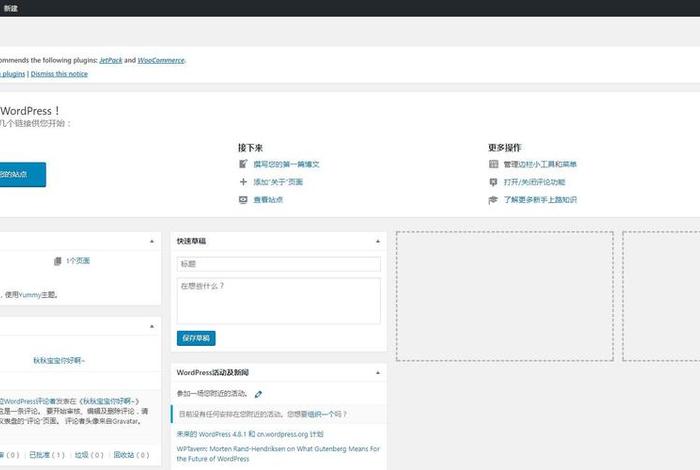
Task: Open the WordPress评论者 author link
Action: pos(27,401)
